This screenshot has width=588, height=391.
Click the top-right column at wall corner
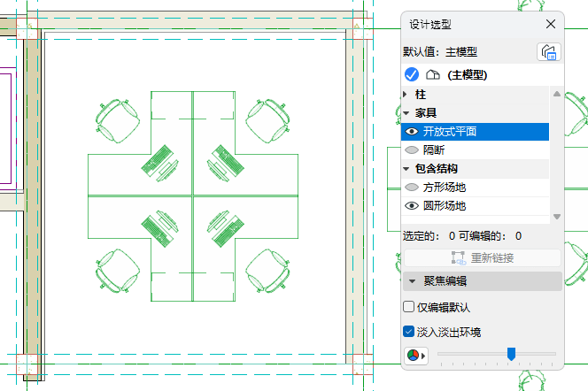(x=362, y=29)
